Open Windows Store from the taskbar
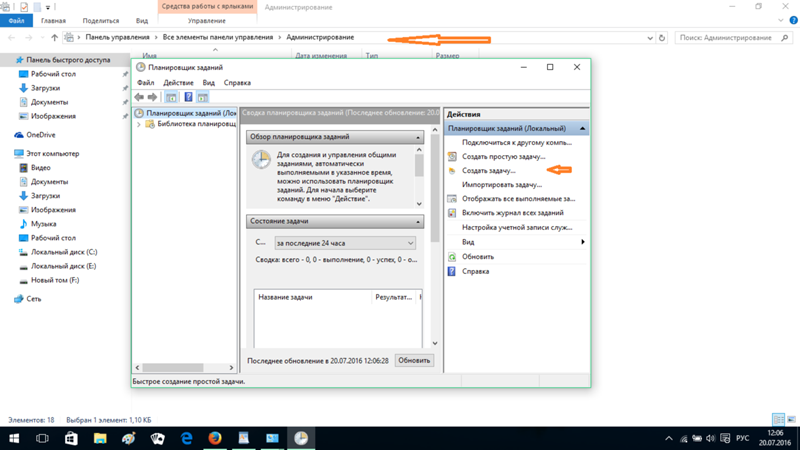The image size is (800, 450). point(71,438)
